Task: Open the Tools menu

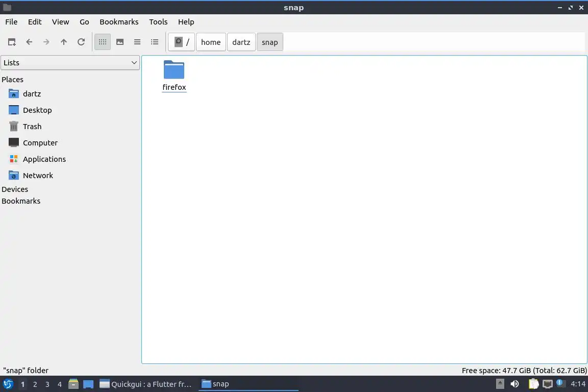Action: (158, 22)
